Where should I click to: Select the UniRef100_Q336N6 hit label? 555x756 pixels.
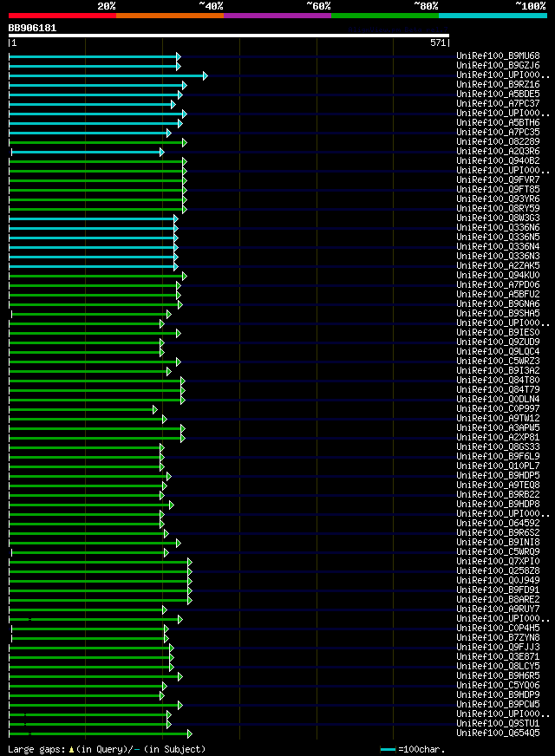click(498, 227)
